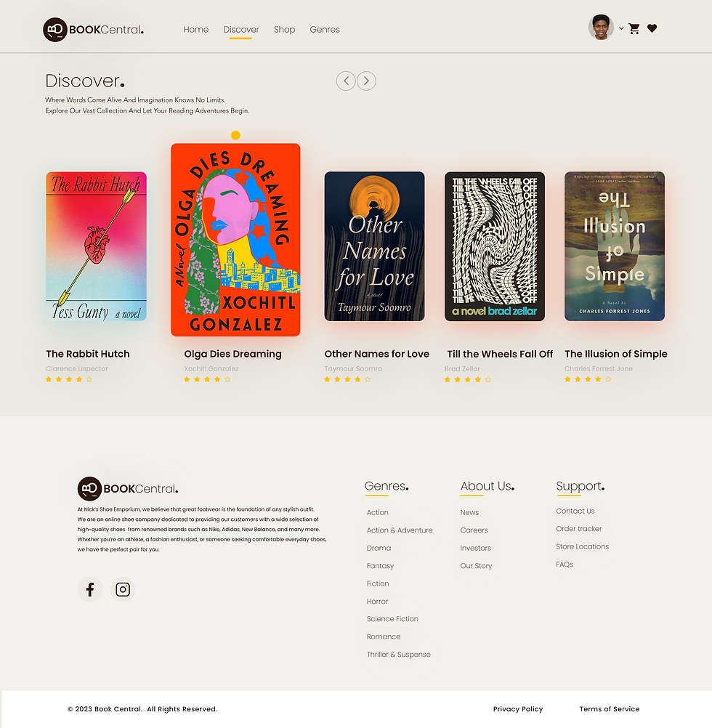Image resolution: width=712 pixels, height=728 pixels.
Task: Open the wishlist heart icon
Action: (652, 28)
